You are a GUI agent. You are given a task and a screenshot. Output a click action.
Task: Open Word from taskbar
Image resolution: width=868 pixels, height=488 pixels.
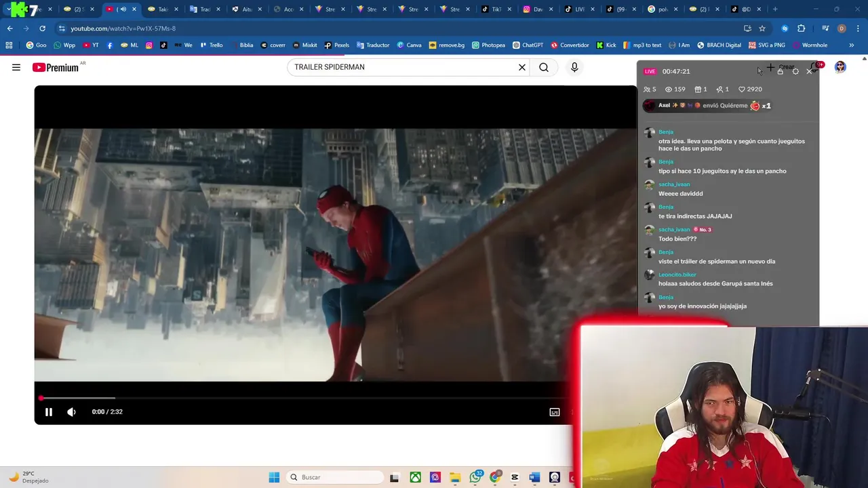click(x=534, y=477)
